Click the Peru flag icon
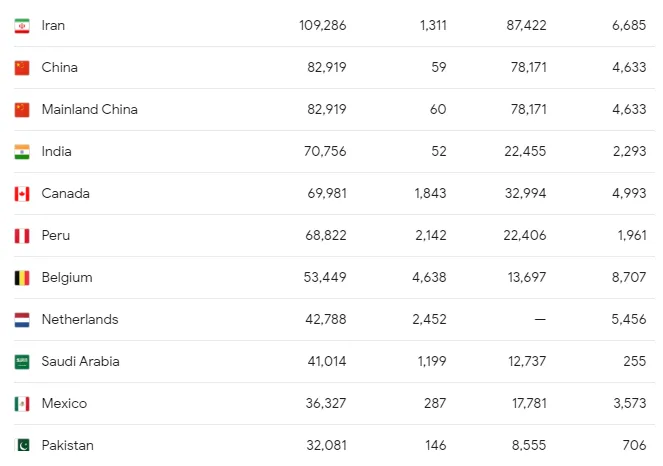Screen dimensions: 663x466 point(22,236)
